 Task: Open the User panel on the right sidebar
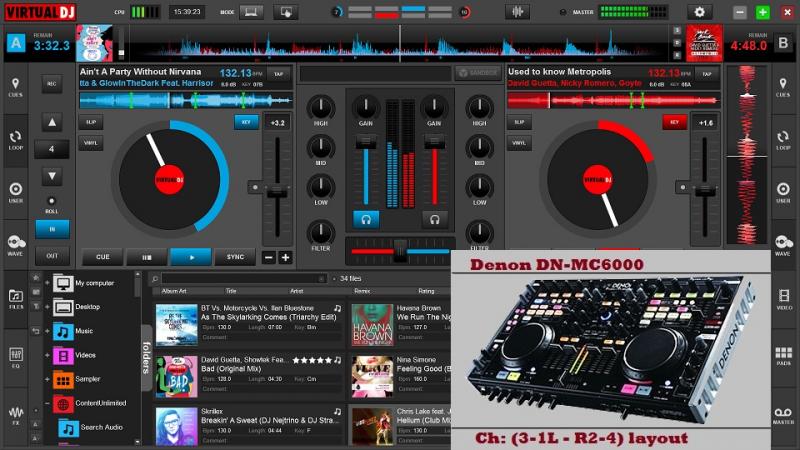[x=783, y=193]
